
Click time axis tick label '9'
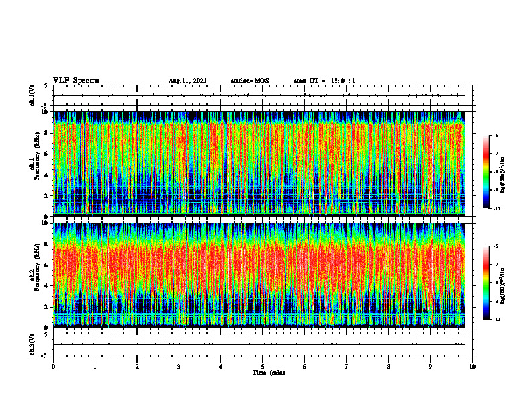coord(430,367)
